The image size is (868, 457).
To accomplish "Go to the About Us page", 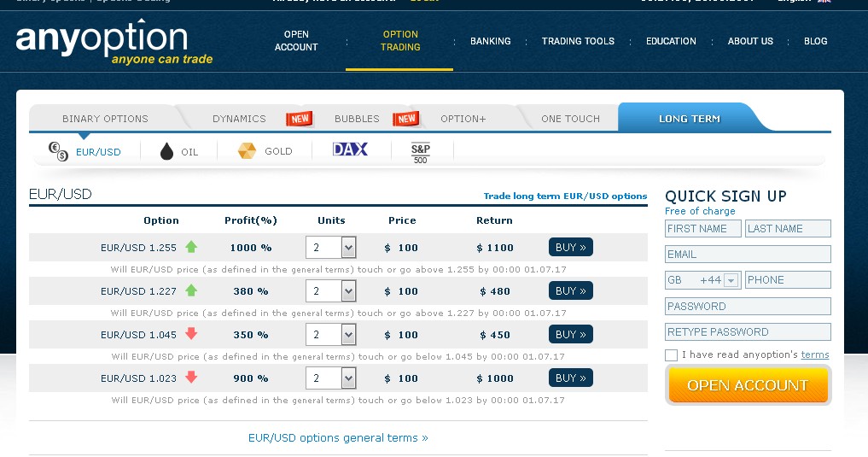I will pos(750,41).
